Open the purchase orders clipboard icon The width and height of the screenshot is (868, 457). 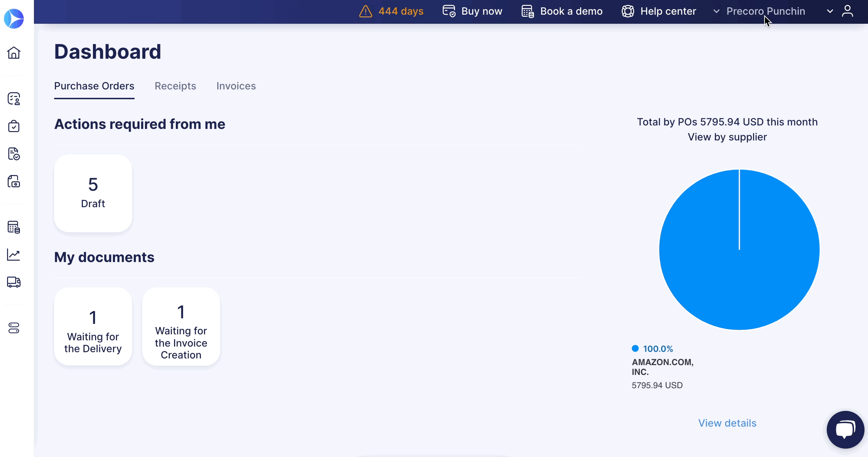click(x=14, y=126)
